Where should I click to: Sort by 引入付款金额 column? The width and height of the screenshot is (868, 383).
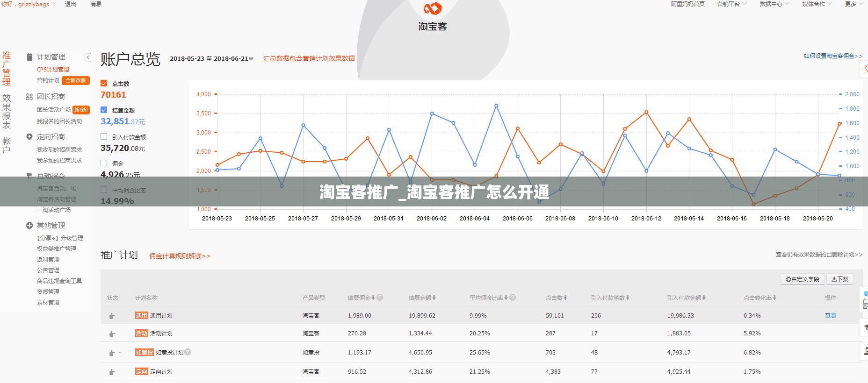click(687, 298)
